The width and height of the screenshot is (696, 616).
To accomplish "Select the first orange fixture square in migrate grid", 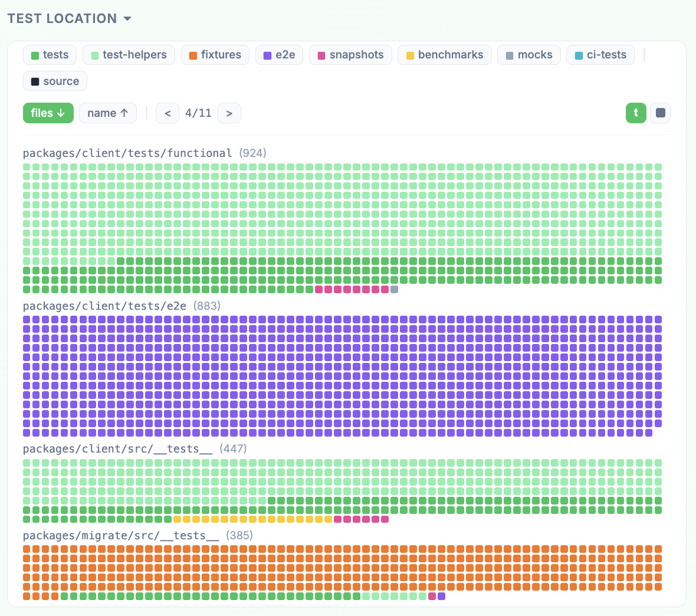I will point(27,549).
